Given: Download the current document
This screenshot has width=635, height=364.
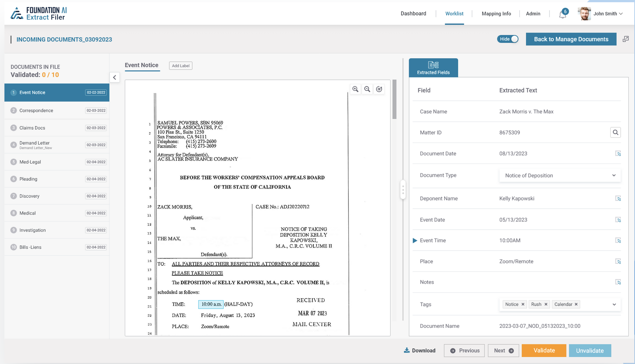Looking at the screenshot, I should (x=419, y=350).
